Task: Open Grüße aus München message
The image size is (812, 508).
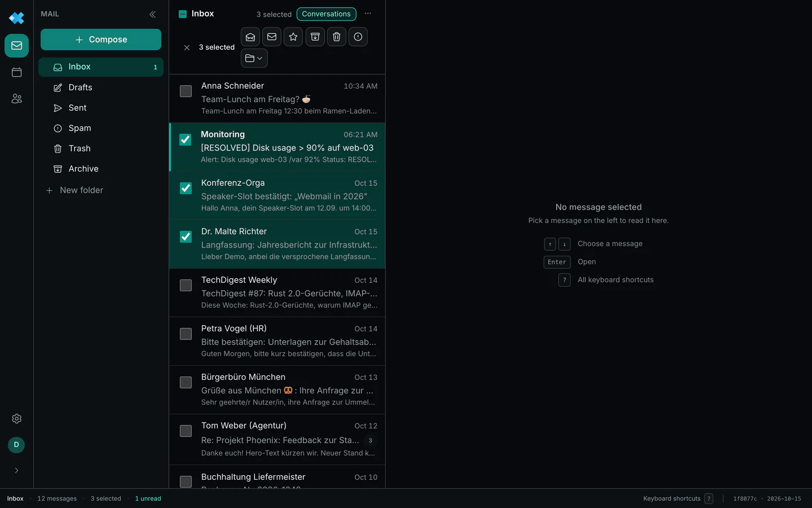Action: (277, 390)
